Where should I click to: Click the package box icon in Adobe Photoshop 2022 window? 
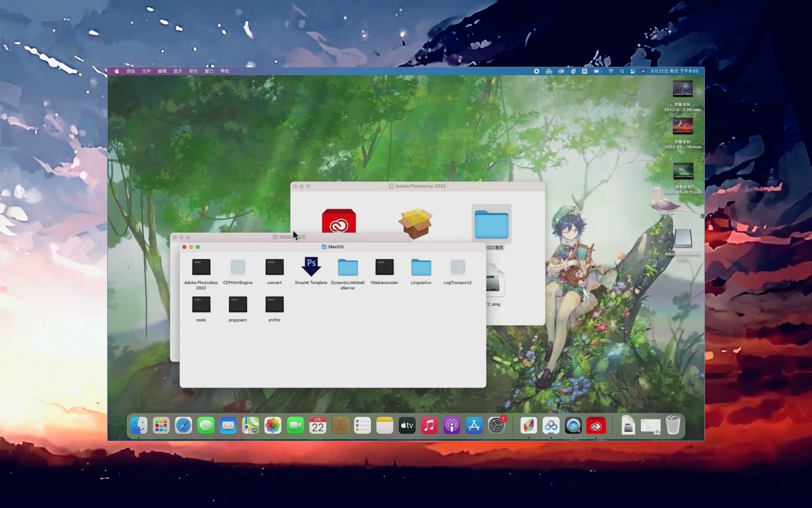coord(415,223)
